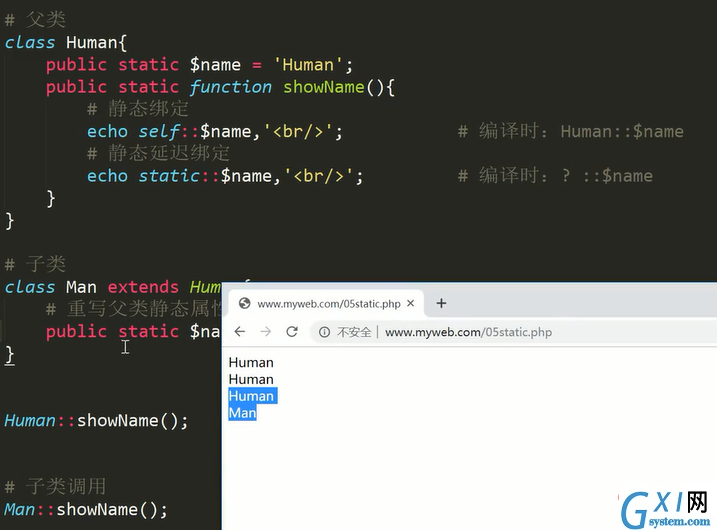Click the 'showName' function definition name
The image size is (717, 530).
point(324,87)
